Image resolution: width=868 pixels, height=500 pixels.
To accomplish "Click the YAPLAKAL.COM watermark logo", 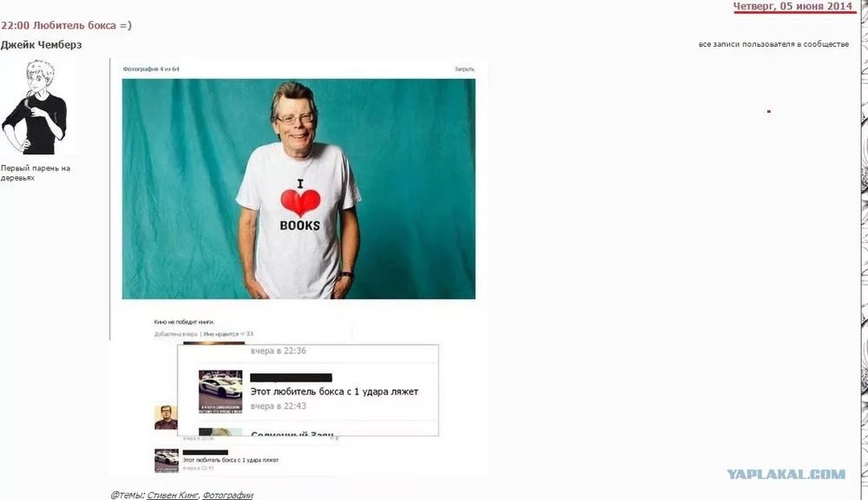I will pyautogui.click(x=786, y=474).
